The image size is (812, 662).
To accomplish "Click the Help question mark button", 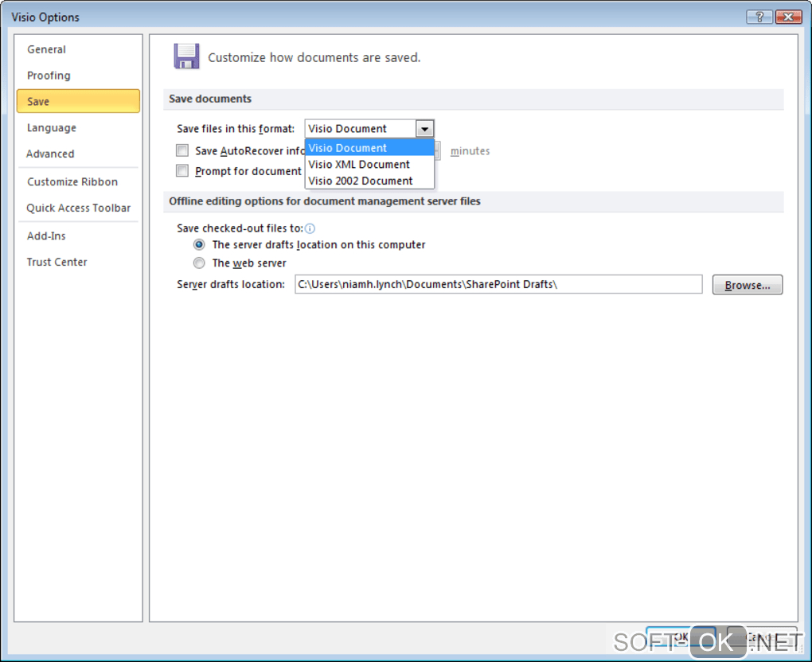I will coord(759,17).
